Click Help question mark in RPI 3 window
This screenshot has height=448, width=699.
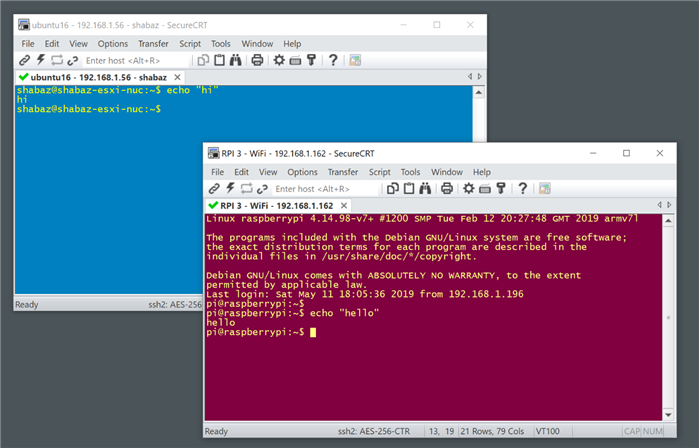point(522,189)
